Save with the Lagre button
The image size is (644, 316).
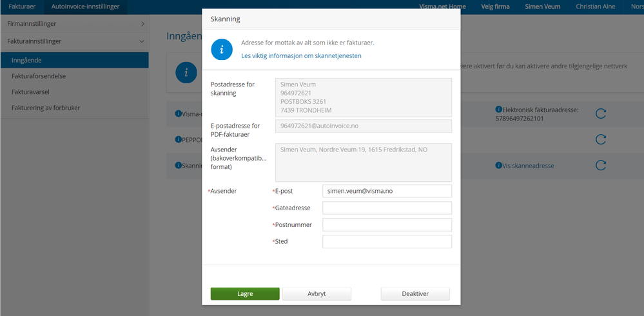pyautogui.click(x=245, y=294)
